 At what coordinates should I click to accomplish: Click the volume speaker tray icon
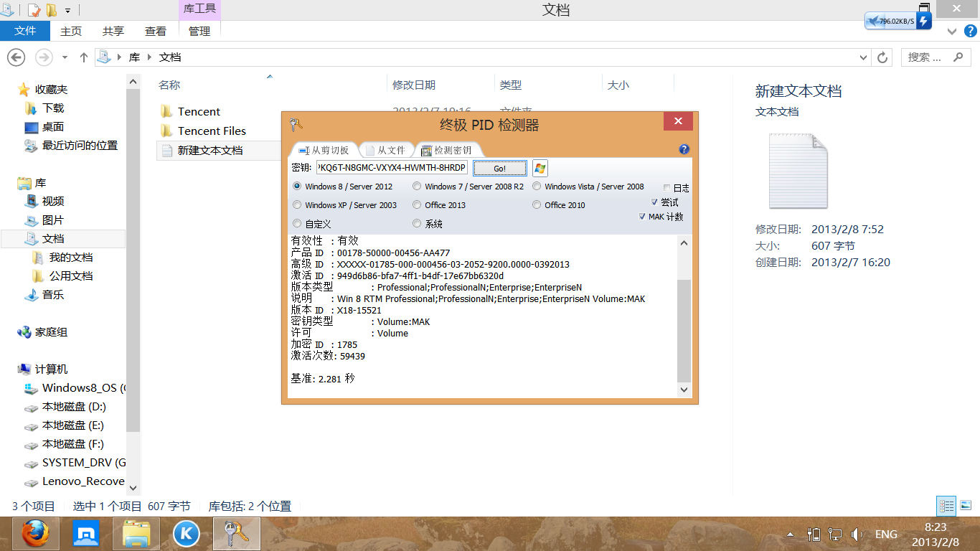[856, 534]
